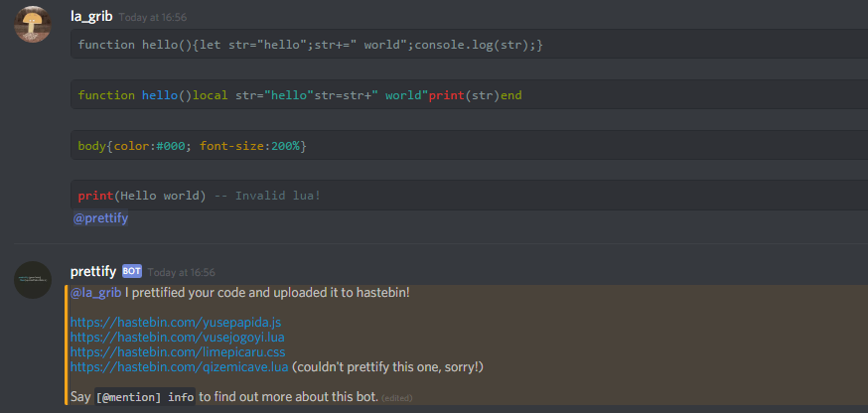
Task: Open the hastebin vusejogoyi.lua link
Action: click(x=178, y=337)
